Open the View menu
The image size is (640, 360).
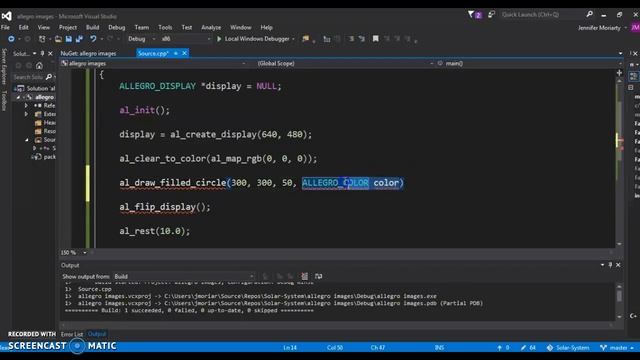pyautogui.click(x=44, y=27)
